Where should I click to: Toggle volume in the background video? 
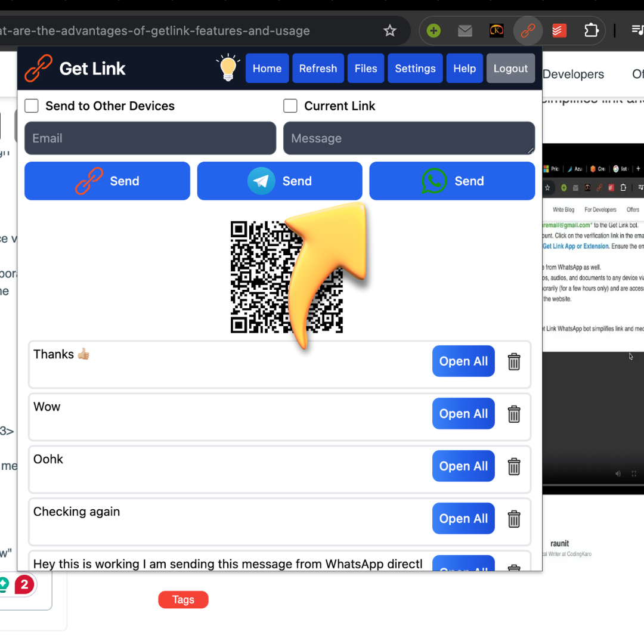[x=618, y=474]
